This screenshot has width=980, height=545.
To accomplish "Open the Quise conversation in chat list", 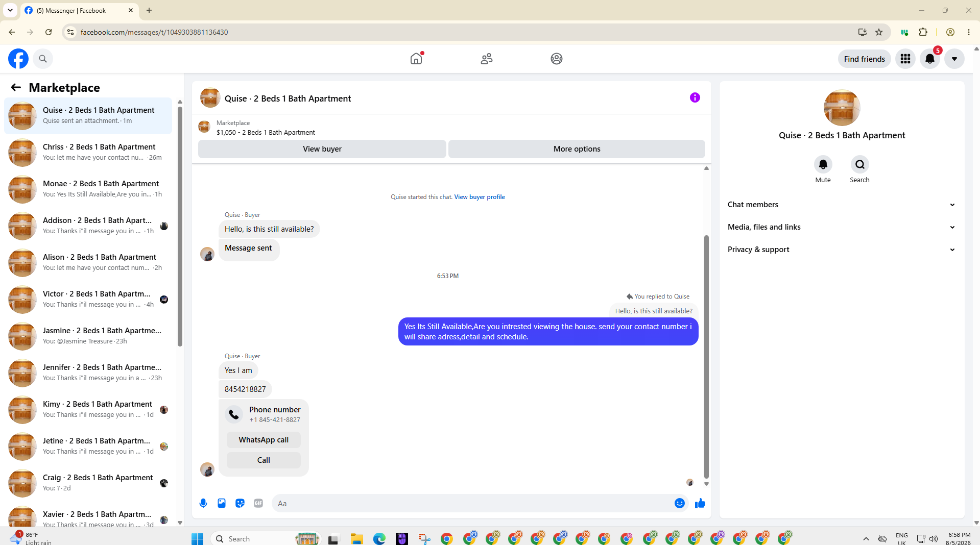I will click(x=88, y=116).
